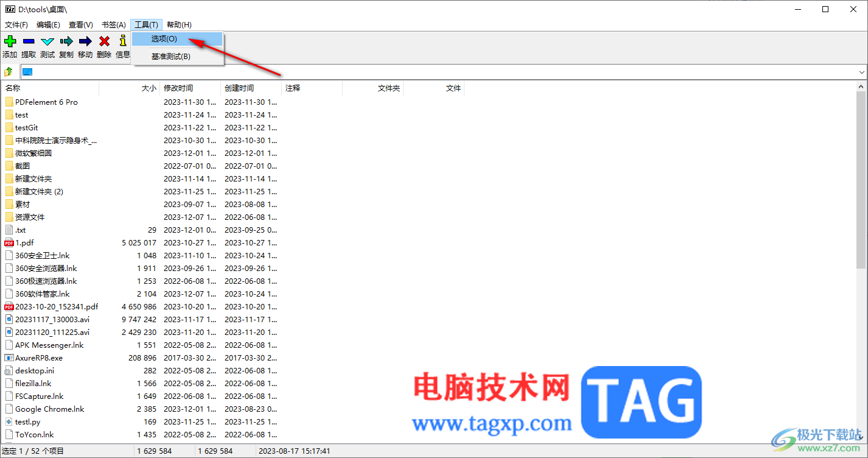Click the Move (移动) blue arrow icon
The image size is (868, 458).
tap(85, 41)
